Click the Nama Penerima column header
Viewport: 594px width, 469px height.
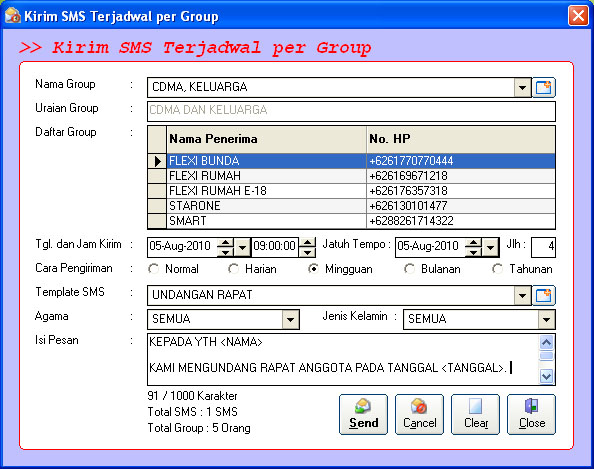pyautogui.click(x=266, y=139)
